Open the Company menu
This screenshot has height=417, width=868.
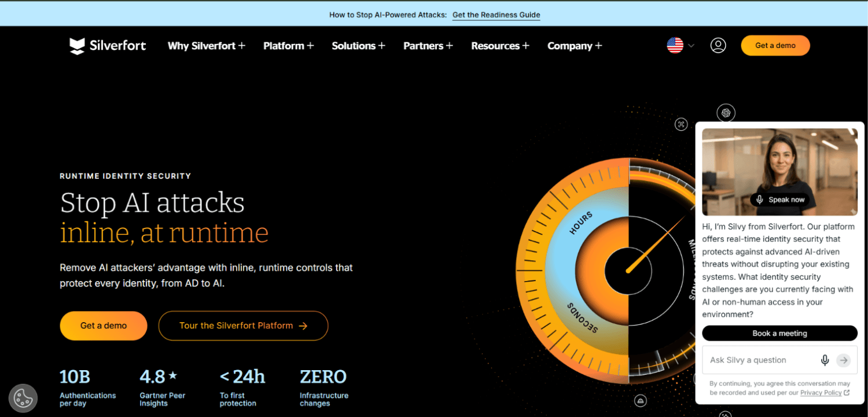tap(575, 46)
